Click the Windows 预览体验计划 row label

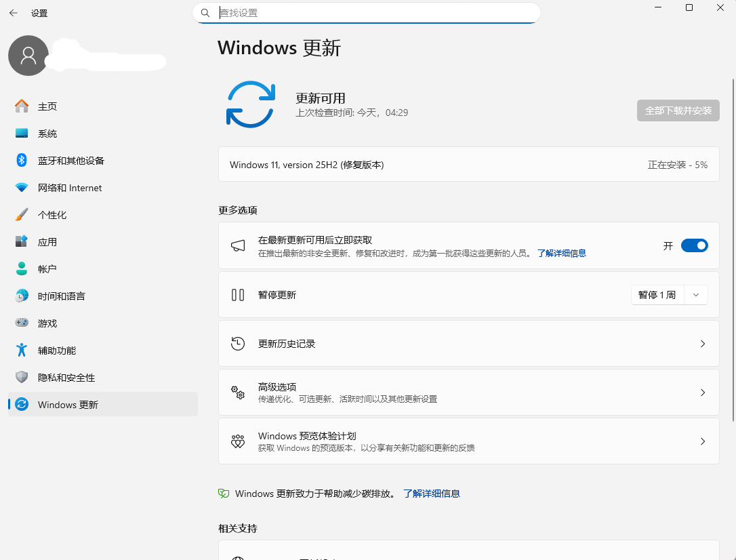tap(307, 436)
